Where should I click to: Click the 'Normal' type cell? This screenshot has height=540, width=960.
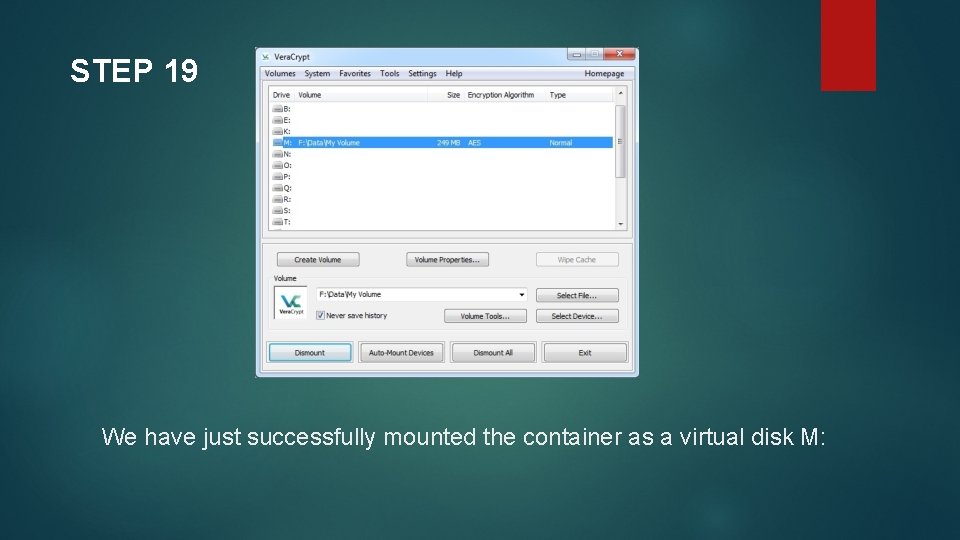click(x=561, y=143)
